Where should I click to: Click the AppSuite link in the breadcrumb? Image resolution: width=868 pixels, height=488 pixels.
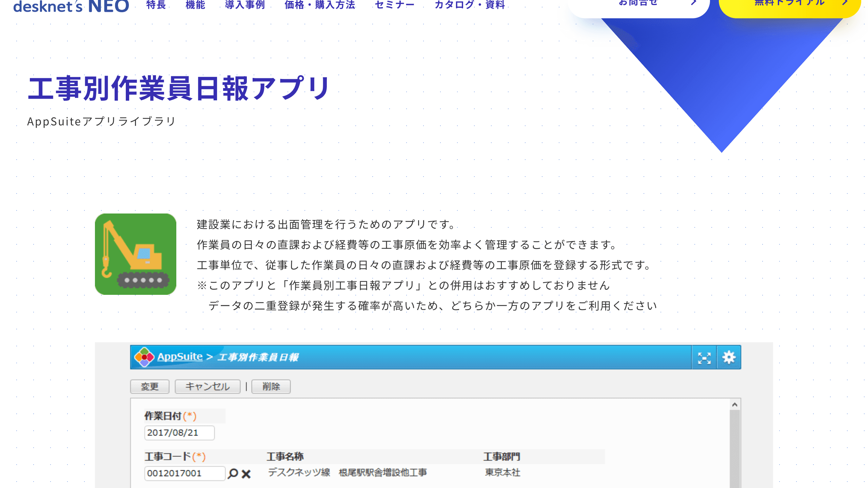pyautogui.click(x=180, y=357)
